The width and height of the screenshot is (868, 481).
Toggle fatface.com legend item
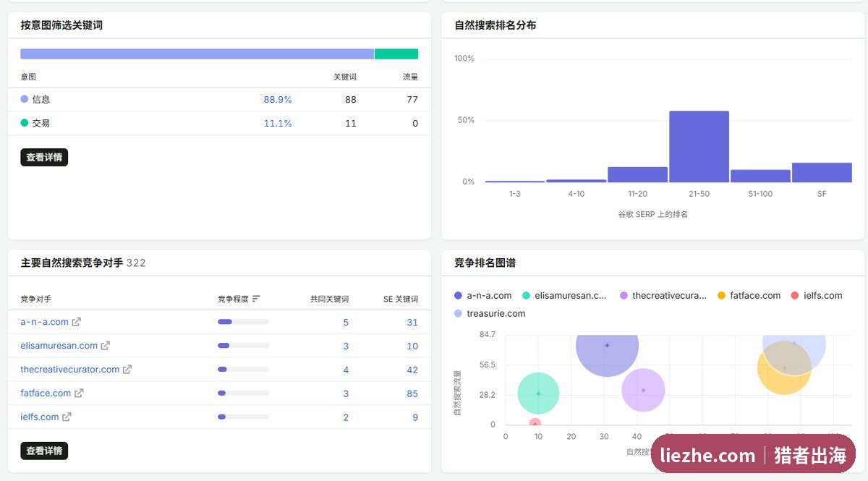tap(749, 295)
